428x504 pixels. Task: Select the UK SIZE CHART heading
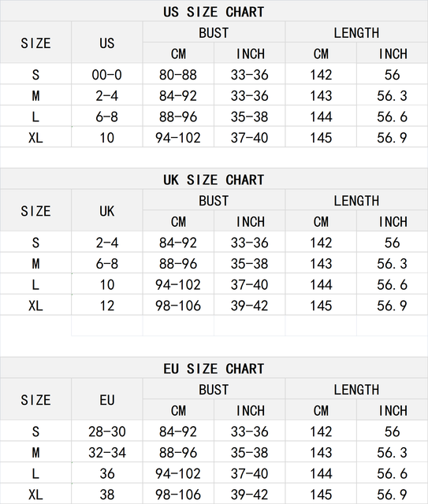[214, 180]
